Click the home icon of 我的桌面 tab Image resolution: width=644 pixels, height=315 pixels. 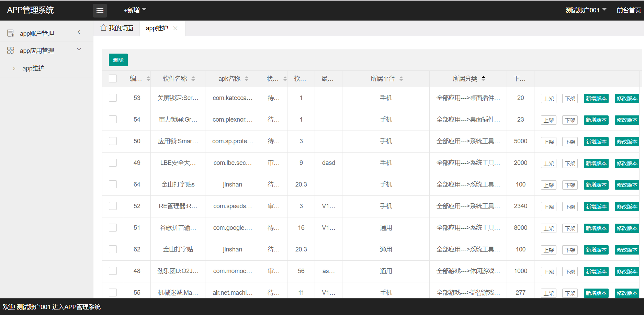(103, 28)
